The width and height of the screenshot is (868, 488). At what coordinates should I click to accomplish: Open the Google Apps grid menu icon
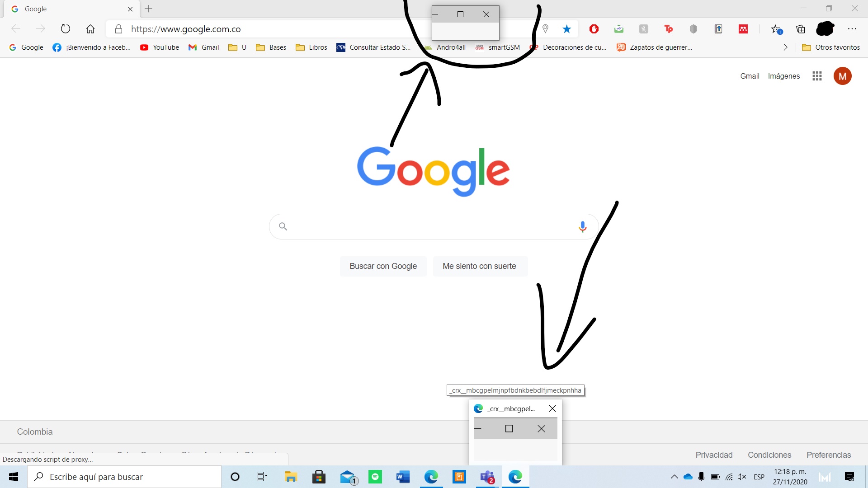[817, 75]
